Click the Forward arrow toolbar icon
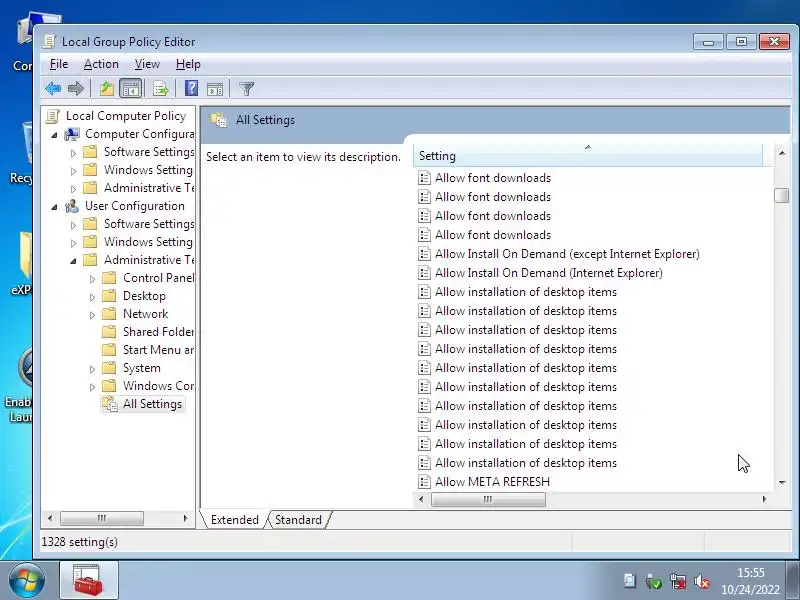Viewport: 800px width, 600px height. pyautogui.click(x=76, y=89)
